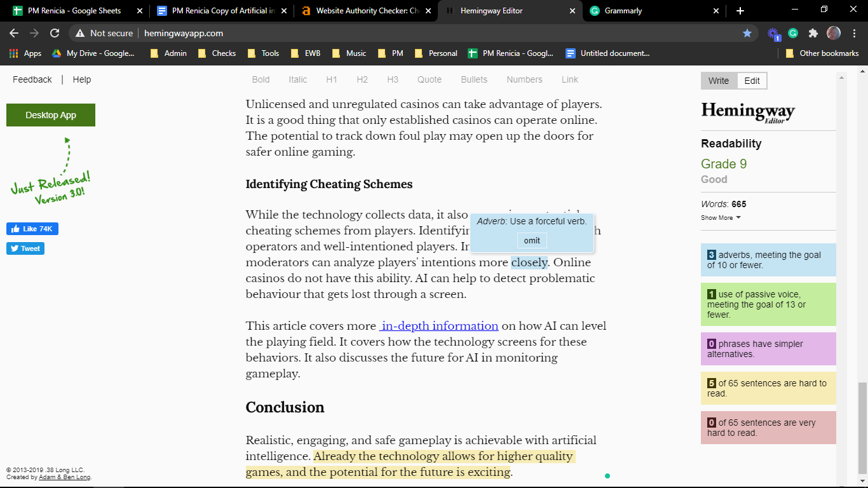Open the Chrome extensions puzzle icon
Image resolution: width=868 pixels, height=488 pixels.
pyautogui.click(x=813, y=33)
